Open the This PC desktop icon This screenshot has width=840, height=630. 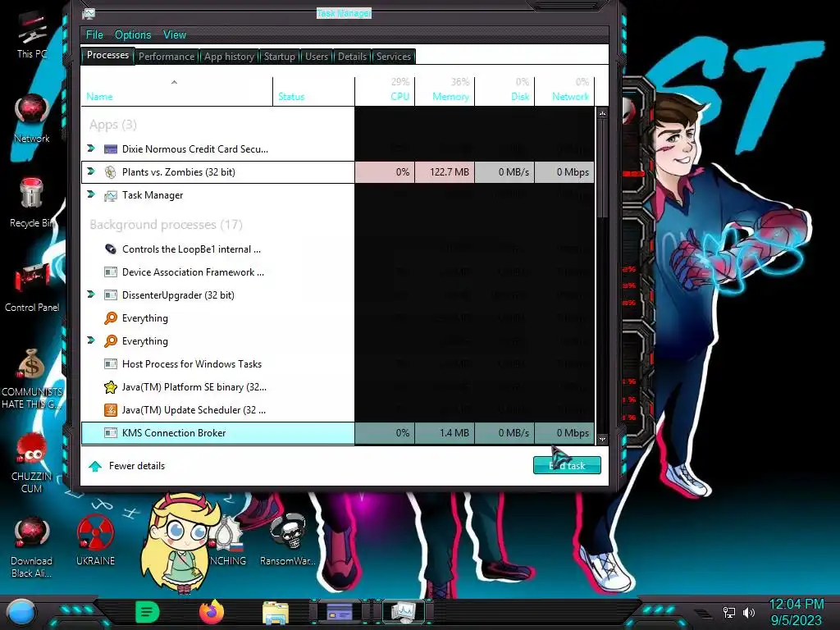pyautogui.click(x=32, y=34)
